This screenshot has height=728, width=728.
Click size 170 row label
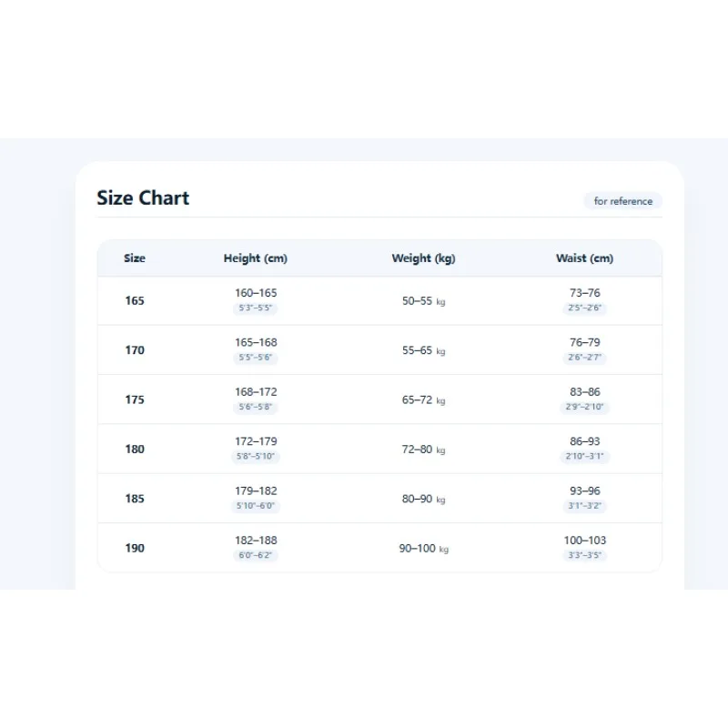(x=135, y=350)
